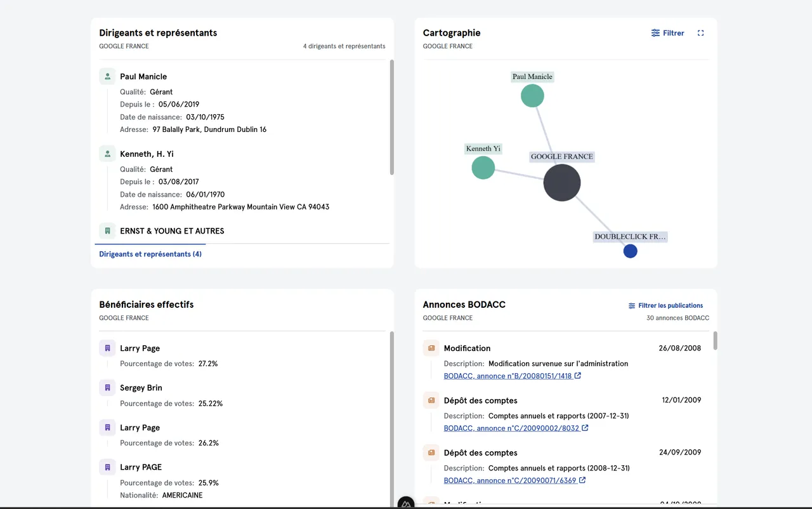Open BODACC annonce n°C/20090002/8032 link
Image resolution: width=812 pixels, height=509 pixels.
[x=516, y=428]
